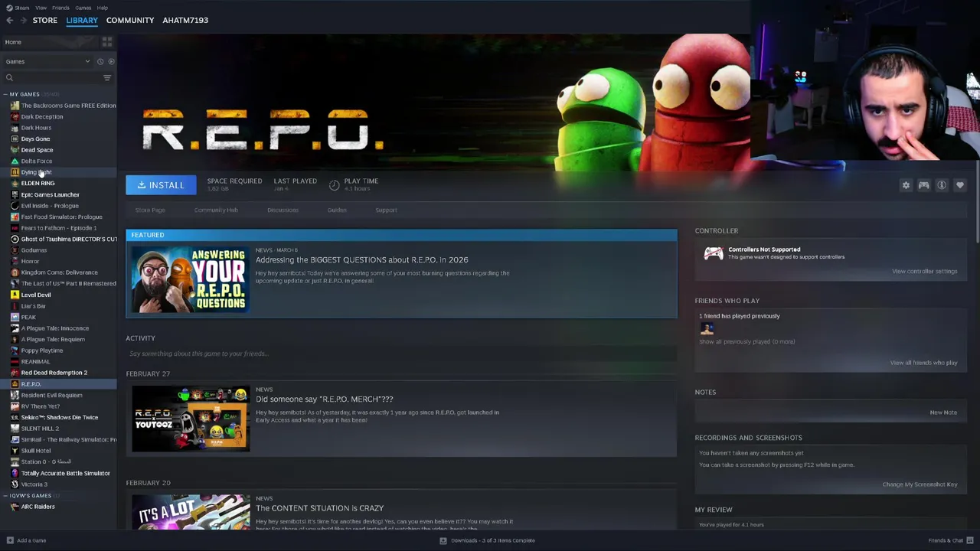Image resolution: width=980 pixels, height=551 pixels.
Task: Switch to the COMMUNITY tab
Action: coord(130,20)
